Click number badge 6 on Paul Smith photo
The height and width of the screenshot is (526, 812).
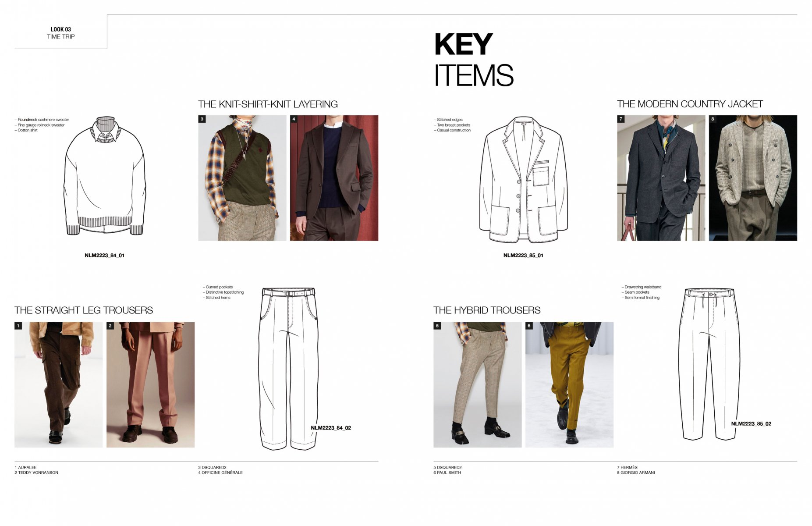pyautogui.click(x=529, y=326)
